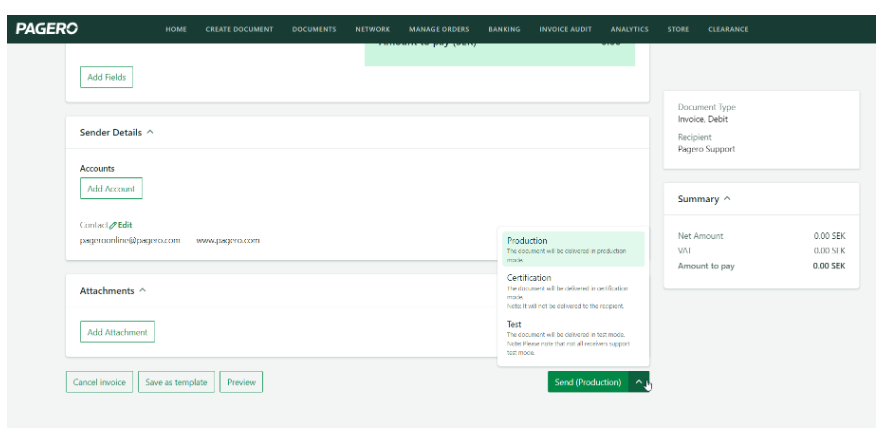Open the Banking menu

click(505, 29)
